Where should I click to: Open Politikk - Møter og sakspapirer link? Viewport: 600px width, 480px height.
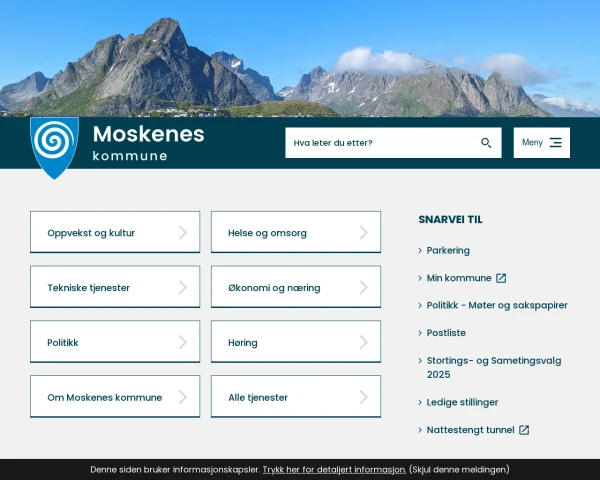(497, 305)
